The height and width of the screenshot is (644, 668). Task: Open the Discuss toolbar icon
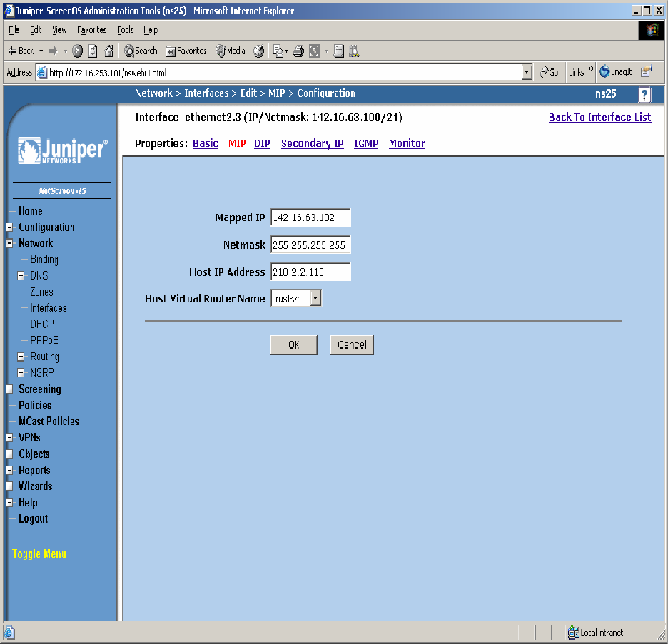(x=339, y=51)
